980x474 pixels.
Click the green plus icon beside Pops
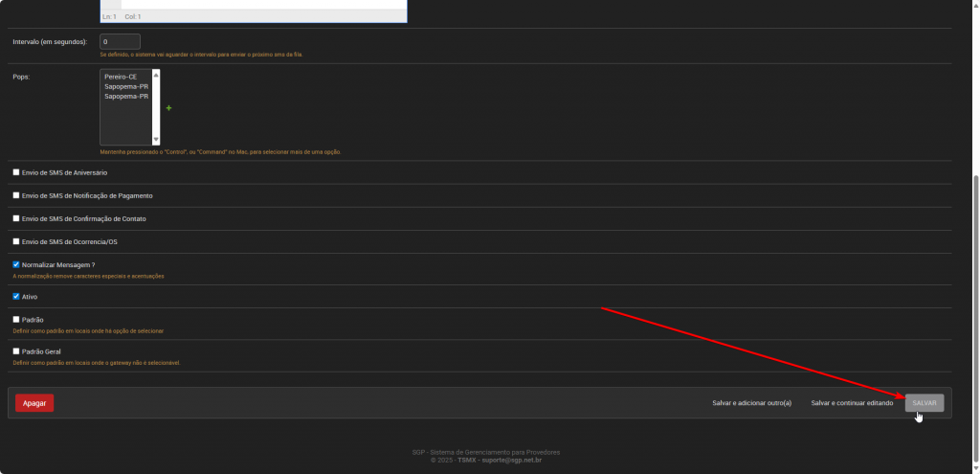point(169,108)
